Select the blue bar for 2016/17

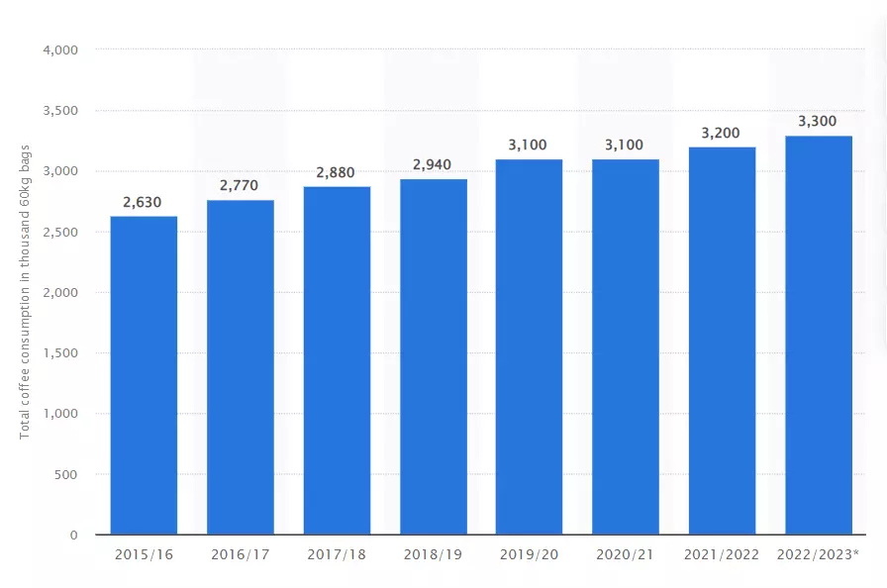241,367
